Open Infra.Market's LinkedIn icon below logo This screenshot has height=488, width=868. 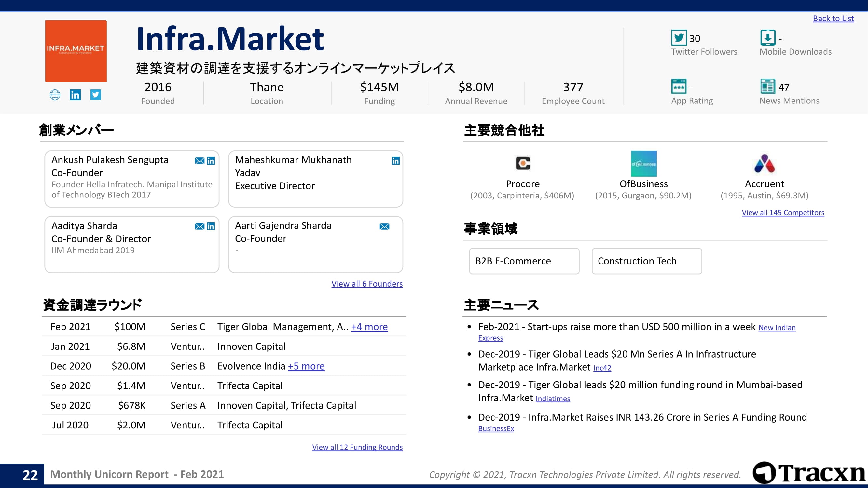75,95
